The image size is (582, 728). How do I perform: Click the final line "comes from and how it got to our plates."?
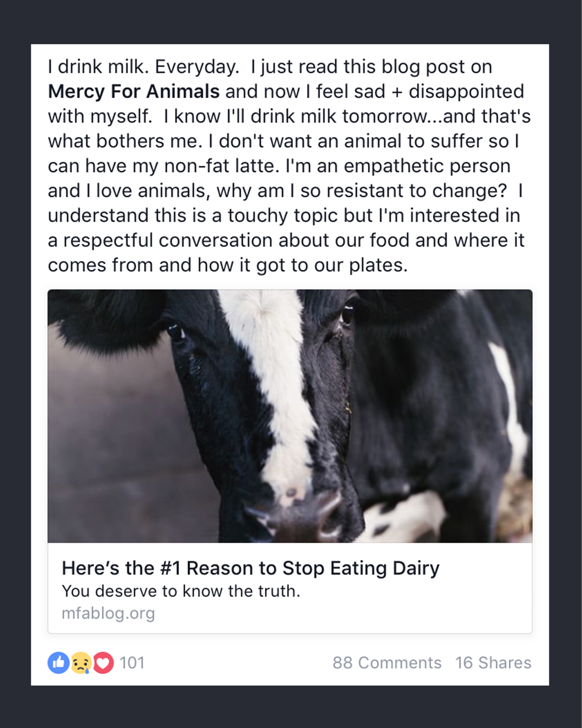click(x=228, y=265)
